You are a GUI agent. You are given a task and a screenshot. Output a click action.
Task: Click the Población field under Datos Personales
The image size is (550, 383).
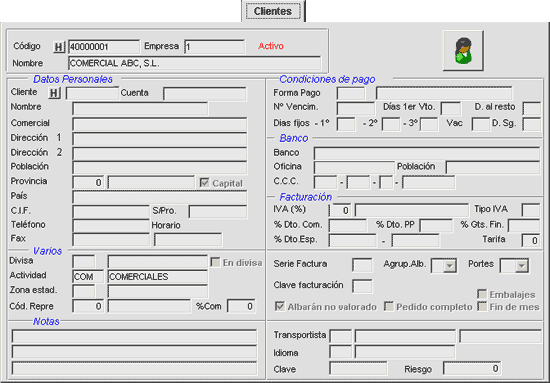pyautogui.click(x=160, y=168)
